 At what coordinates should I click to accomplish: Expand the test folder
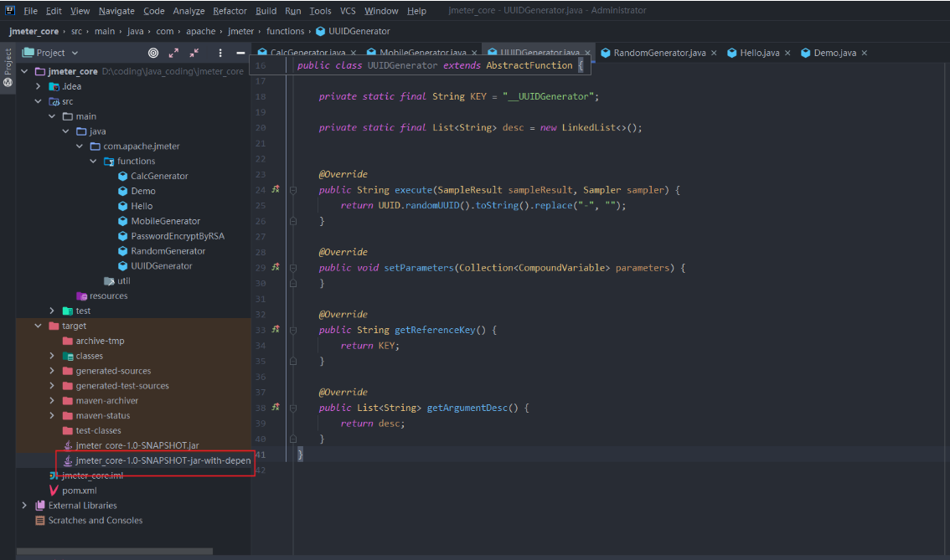pos(52,311)
